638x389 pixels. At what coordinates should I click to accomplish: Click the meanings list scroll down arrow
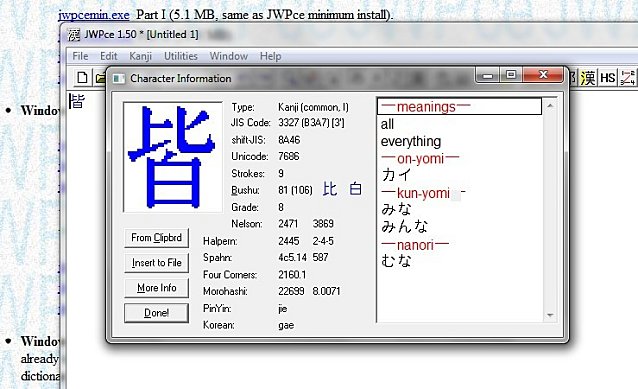coord(550,315)
